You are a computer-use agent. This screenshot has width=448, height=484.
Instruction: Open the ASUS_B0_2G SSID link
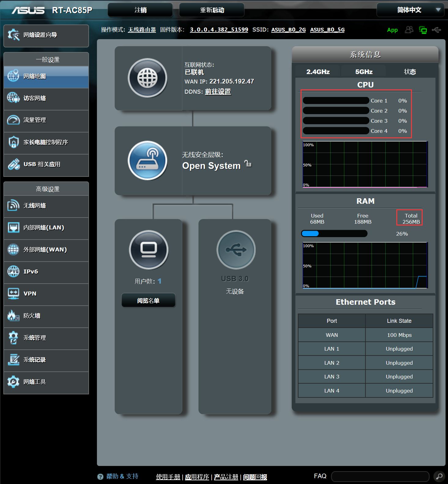(x=288, y=30)
